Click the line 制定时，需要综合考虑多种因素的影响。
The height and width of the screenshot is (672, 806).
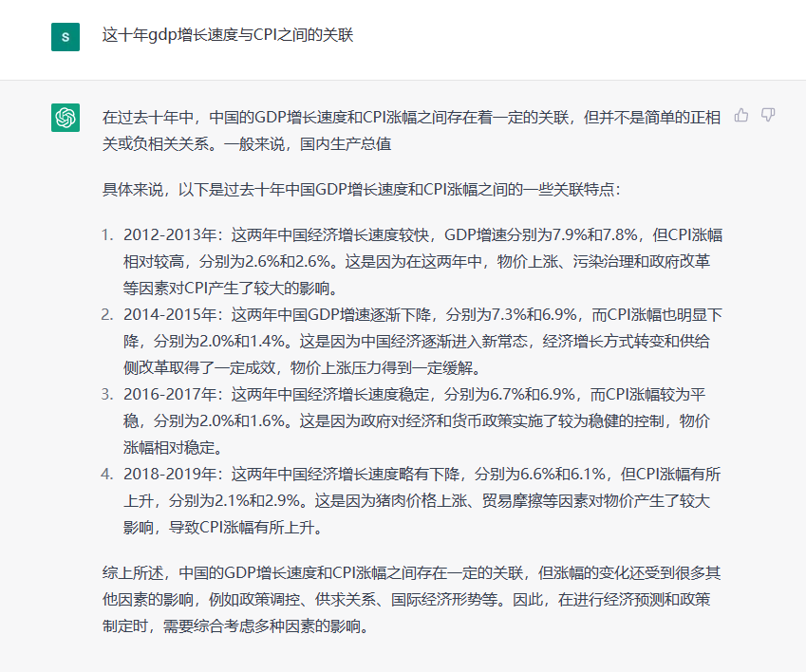tap(236, 626)
